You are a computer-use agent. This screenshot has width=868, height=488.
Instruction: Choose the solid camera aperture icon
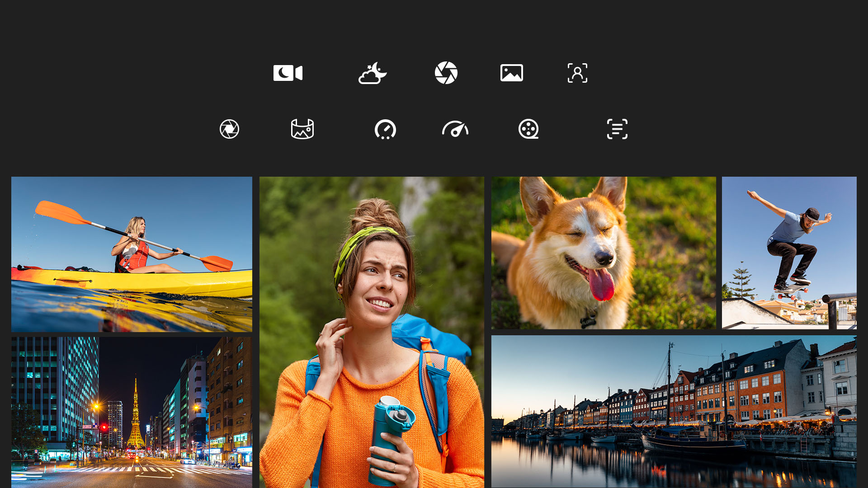click(446, 73)
